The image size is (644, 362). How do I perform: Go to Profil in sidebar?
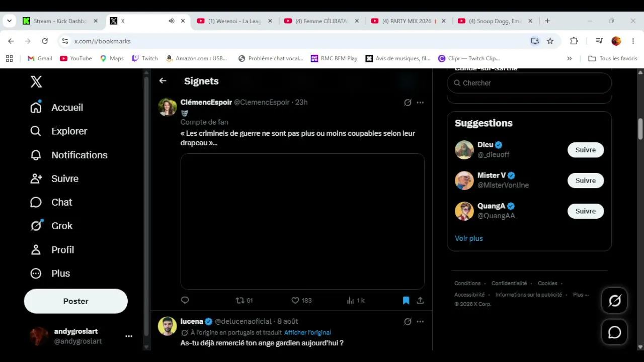click(x=52, y=250)
